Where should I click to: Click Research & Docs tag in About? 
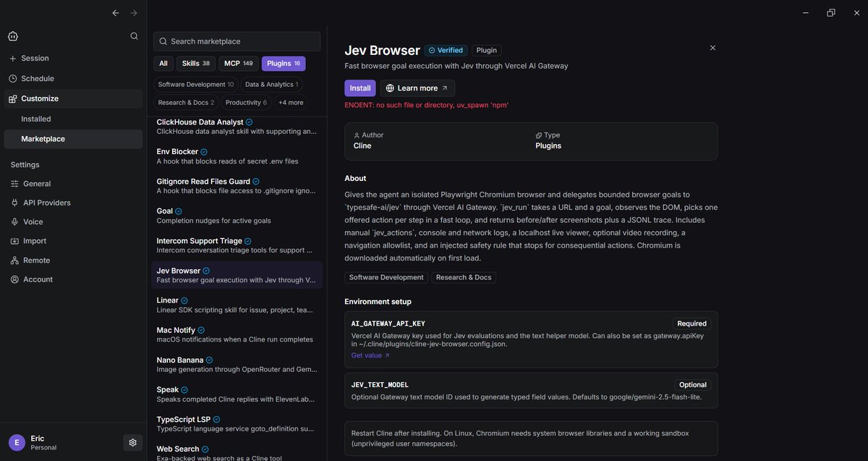click(464, 277)
